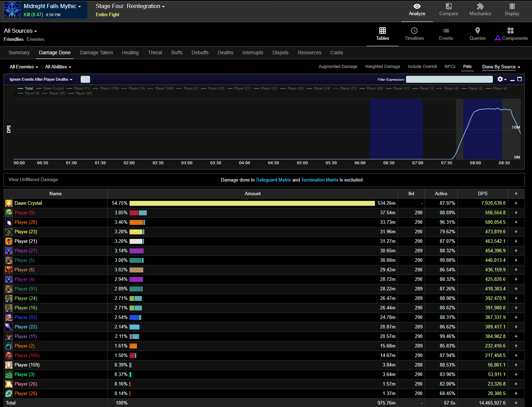This screenshot has height=407, width=532.
Task: Open the Termination Matrix link
Action: pos(320,180)
